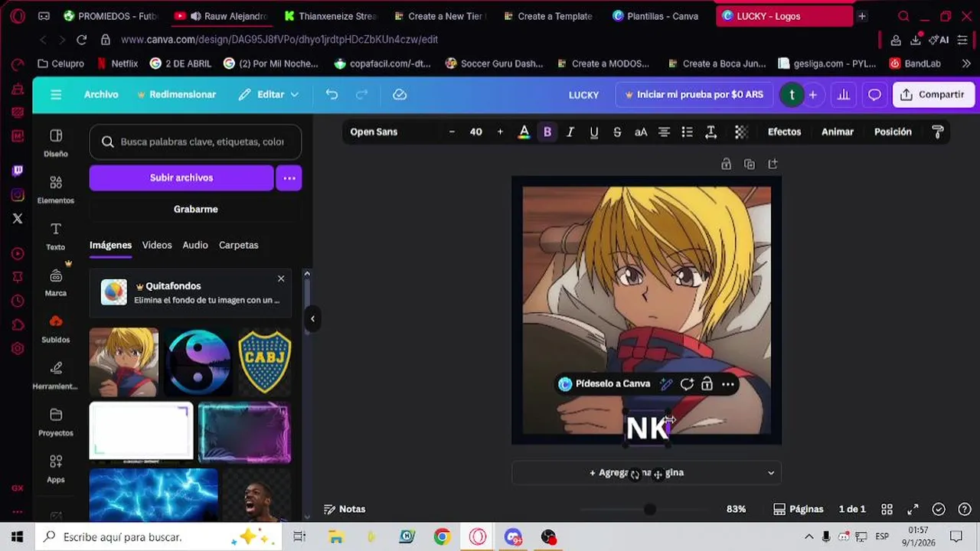This screenshot has height=551, width=980.
Task: Open the text color picker
Action: [x=524, y=132]
